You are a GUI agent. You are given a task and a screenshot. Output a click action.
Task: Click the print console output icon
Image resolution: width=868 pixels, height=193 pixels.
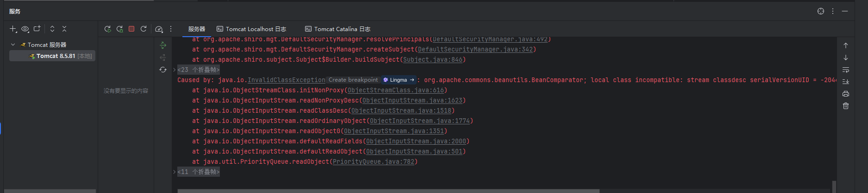coord(845,94)
